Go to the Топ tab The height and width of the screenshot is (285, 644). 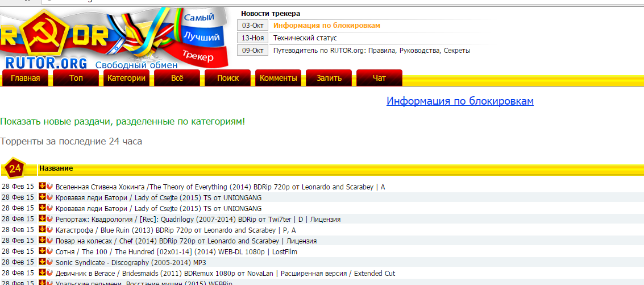point(76,78)
